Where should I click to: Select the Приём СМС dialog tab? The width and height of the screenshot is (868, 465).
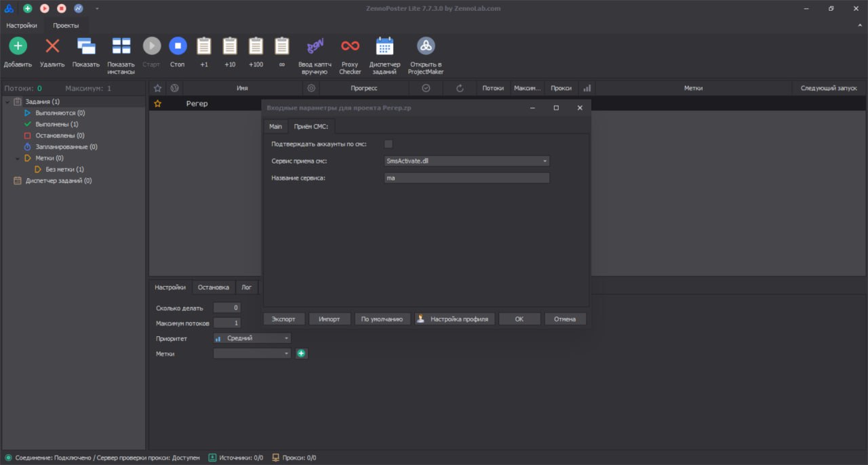(311, 127)
